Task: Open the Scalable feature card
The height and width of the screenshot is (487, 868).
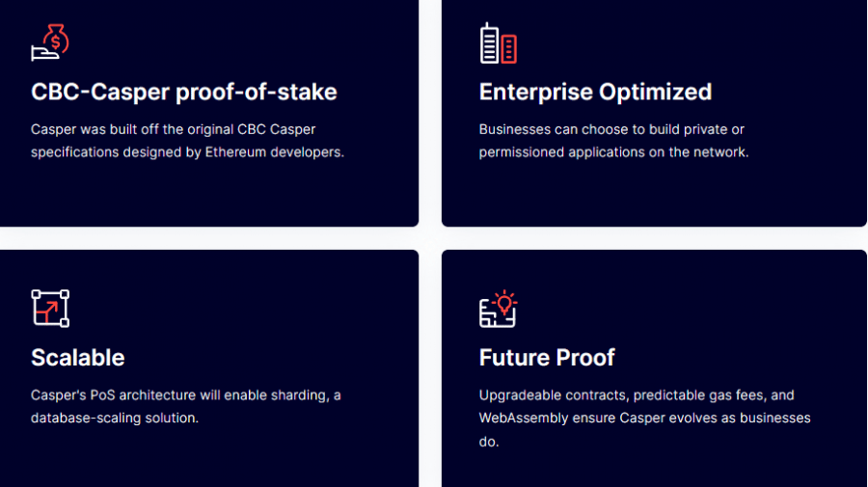Action: (x=209, y=368)
